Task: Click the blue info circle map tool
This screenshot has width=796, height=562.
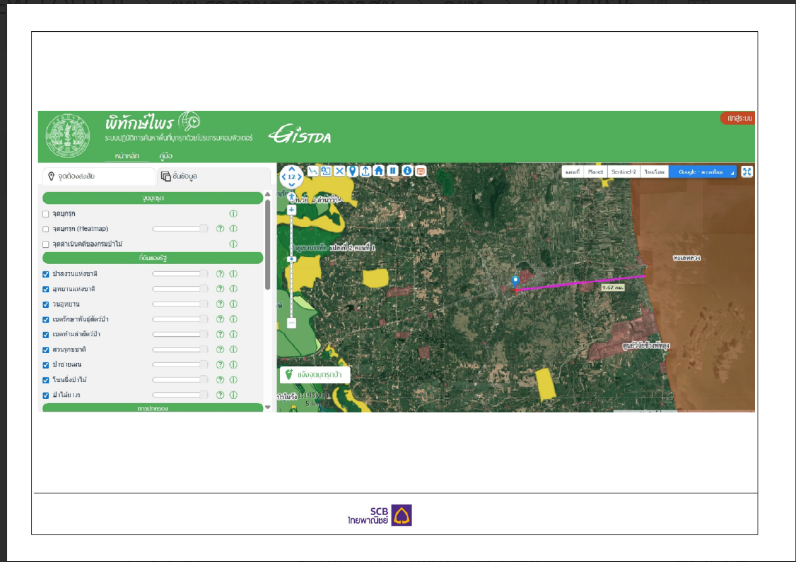Action: click(x=407, y=171)
